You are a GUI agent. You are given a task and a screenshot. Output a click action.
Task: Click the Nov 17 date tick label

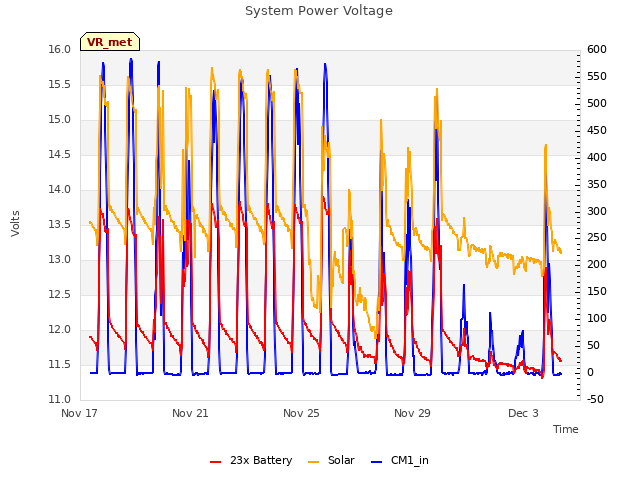tap(79, 413)
